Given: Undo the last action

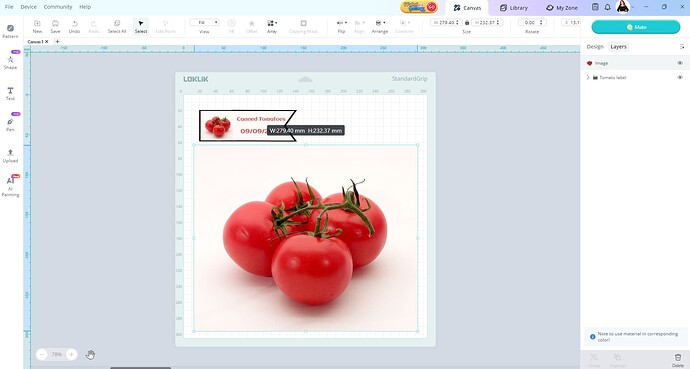Looking at the screenshot, I should (74, 26).
